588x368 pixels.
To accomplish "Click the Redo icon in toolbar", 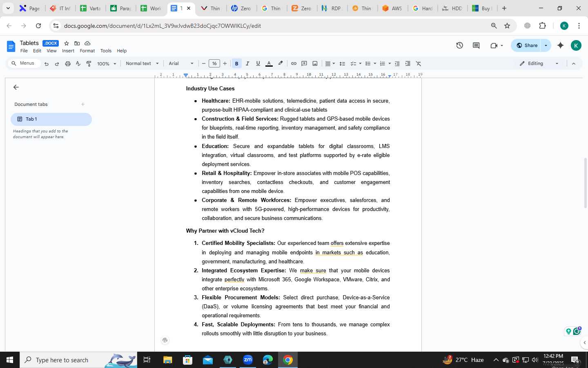I will tap(57, 64).
